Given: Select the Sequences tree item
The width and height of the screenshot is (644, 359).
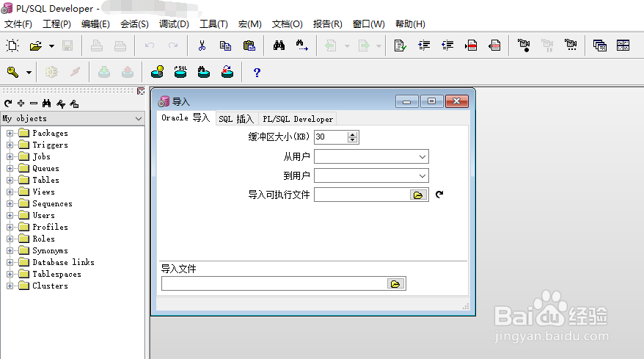Looking at the screenshot, I should click(x=52, y=204).
